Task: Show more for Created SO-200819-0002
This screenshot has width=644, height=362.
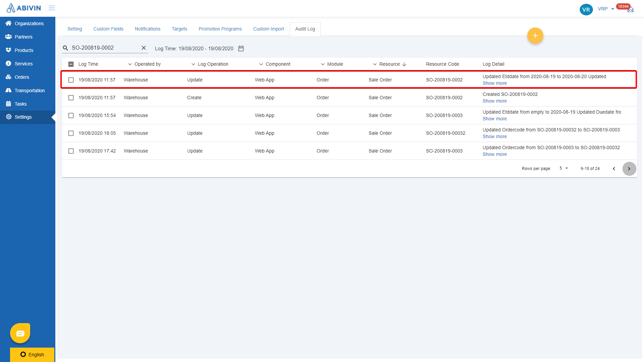Action: click(494, 101)
